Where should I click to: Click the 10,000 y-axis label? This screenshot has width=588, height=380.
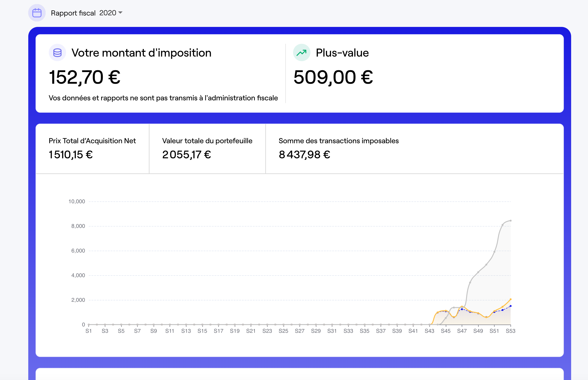[76, 201]
